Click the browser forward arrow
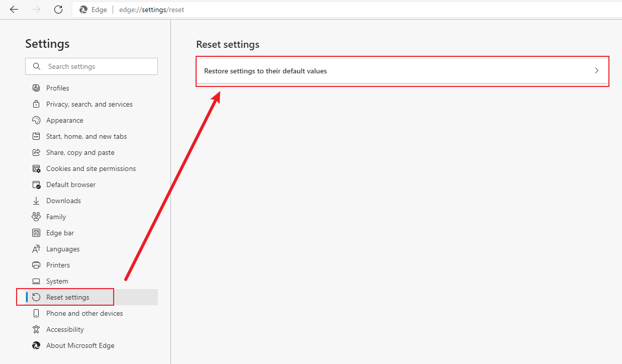Image resolution: width=622 pixels, height=364 pixels. (36, 10)
